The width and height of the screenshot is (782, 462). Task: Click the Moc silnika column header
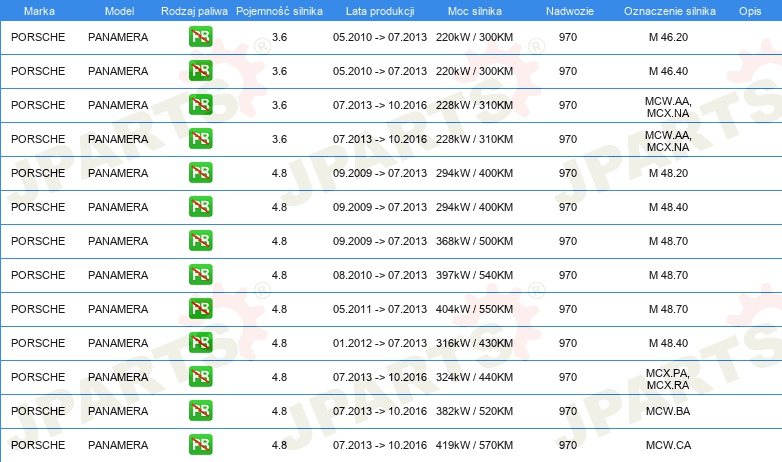(475, 11)
